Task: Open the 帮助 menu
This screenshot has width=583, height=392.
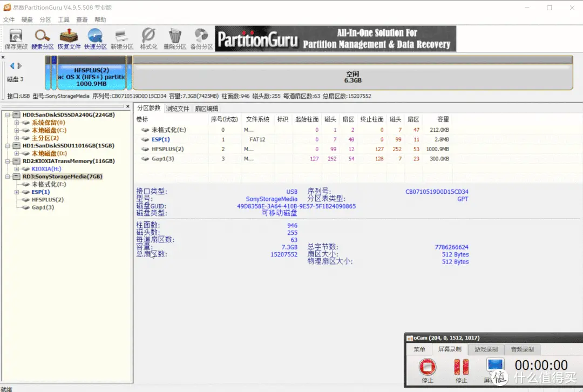Action: (x=100, y=20)
